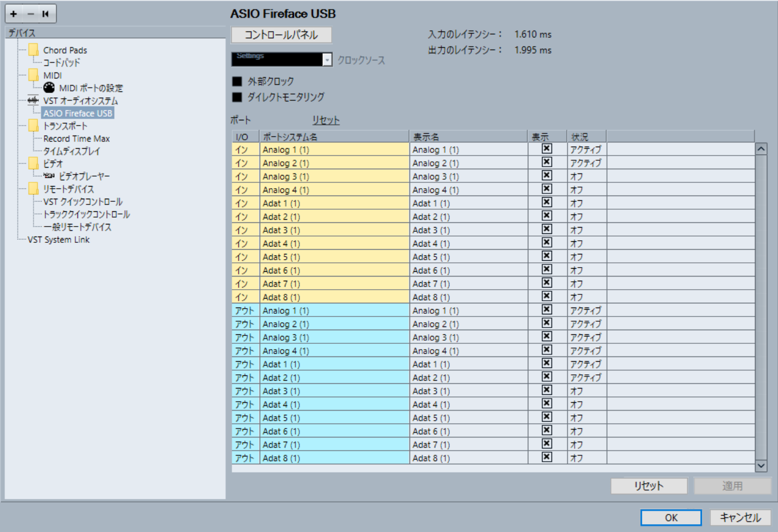This screenshot has height=532, width=778.
Task: Select Record Time Max tree item
Action: (x=77, y=138)
